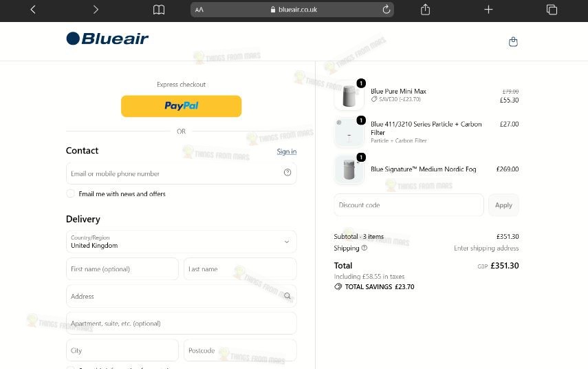Click the Apartment, suite, etc. field
This screenshot has width=588, height=369.
pos(181,323)
